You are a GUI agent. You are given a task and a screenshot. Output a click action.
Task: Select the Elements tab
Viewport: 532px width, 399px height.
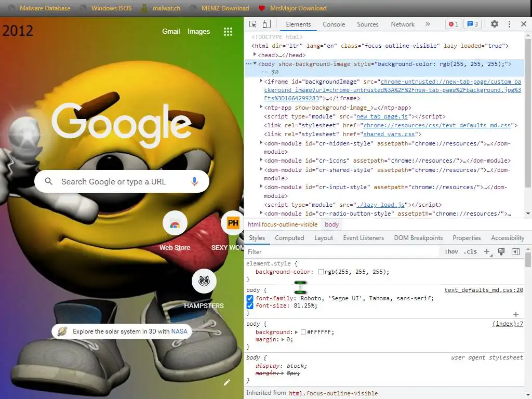pos(298,24)
